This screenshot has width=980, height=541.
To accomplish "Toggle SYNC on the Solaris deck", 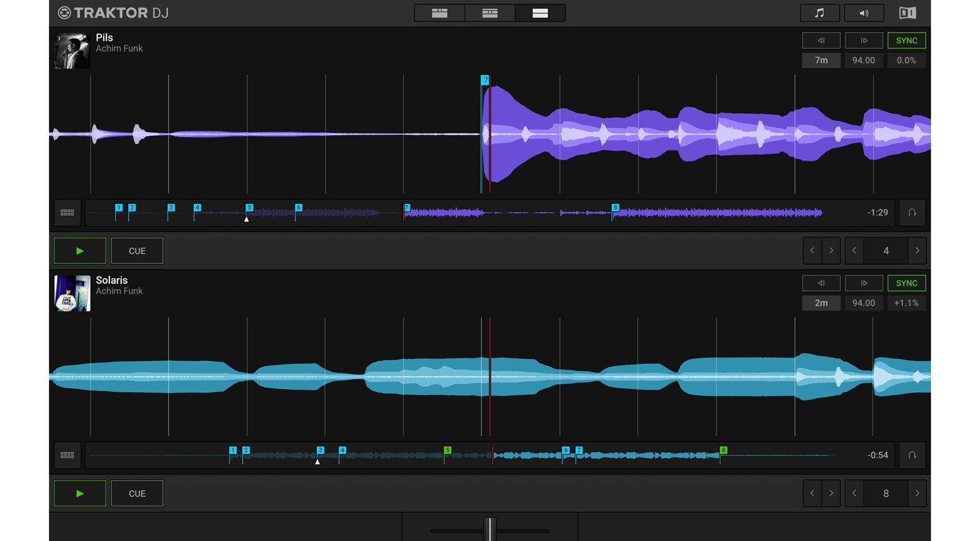I will coord(907,283).
